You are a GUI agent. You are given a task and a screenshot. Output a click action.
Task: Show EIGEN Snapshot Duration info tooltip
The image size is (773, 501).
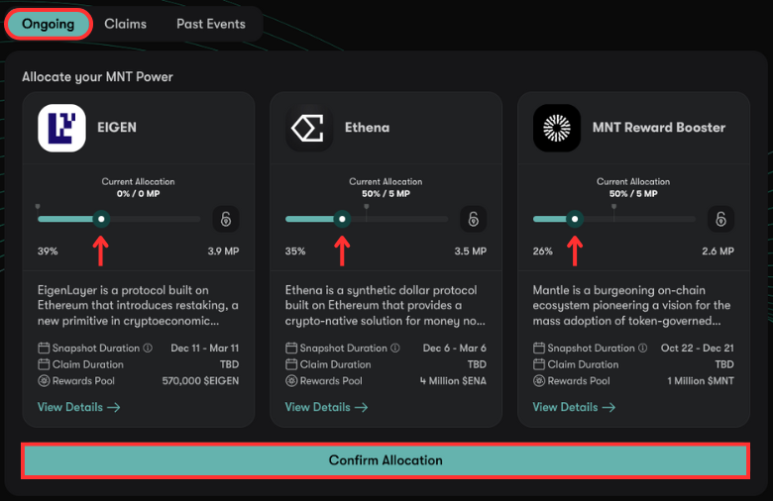coord(147,348)
